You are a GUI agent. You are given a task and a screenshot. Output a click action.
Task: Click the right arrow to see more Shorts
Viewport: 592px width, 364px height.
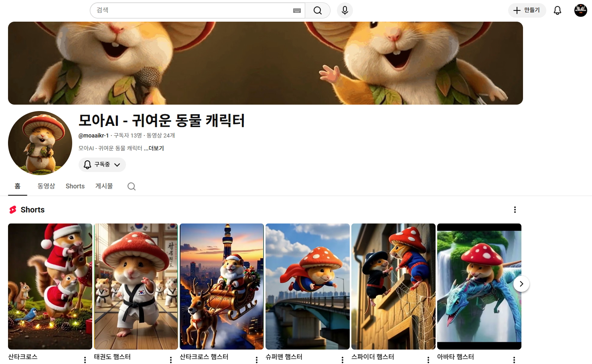(x=521, y=284)
